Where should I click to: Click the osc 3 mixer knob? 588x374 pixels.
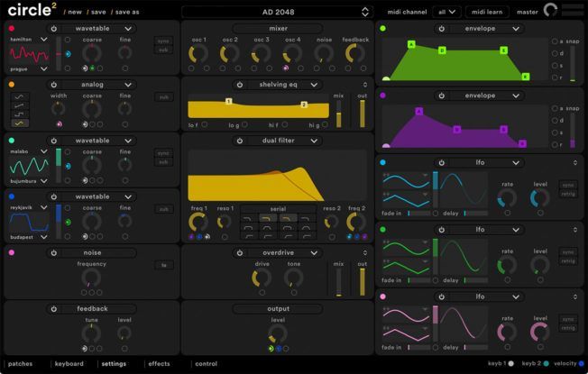261,53
